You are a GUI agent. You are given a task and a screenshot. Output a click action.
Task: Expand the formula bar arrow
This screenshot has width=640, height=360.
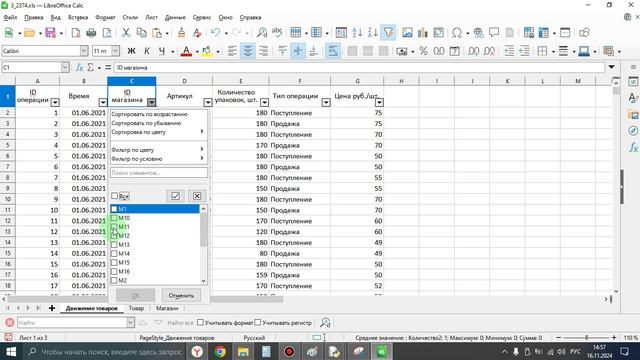(611, 67)
